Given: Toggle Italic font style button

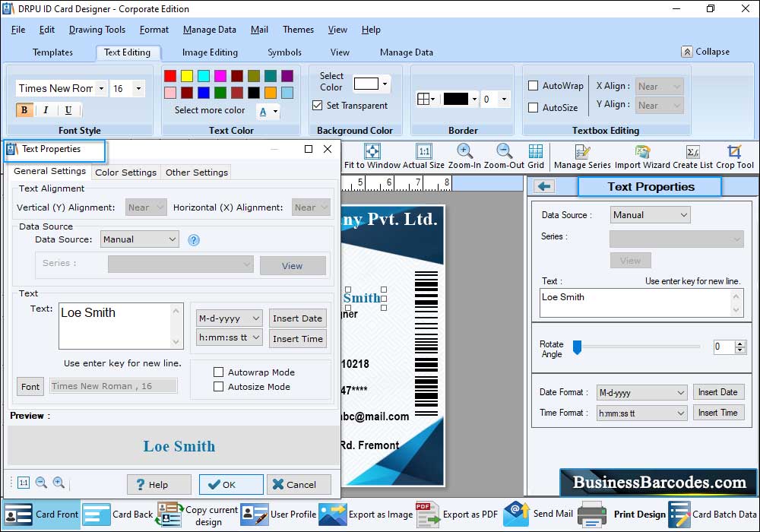Looking at the screenshot, I should point(46,110).
